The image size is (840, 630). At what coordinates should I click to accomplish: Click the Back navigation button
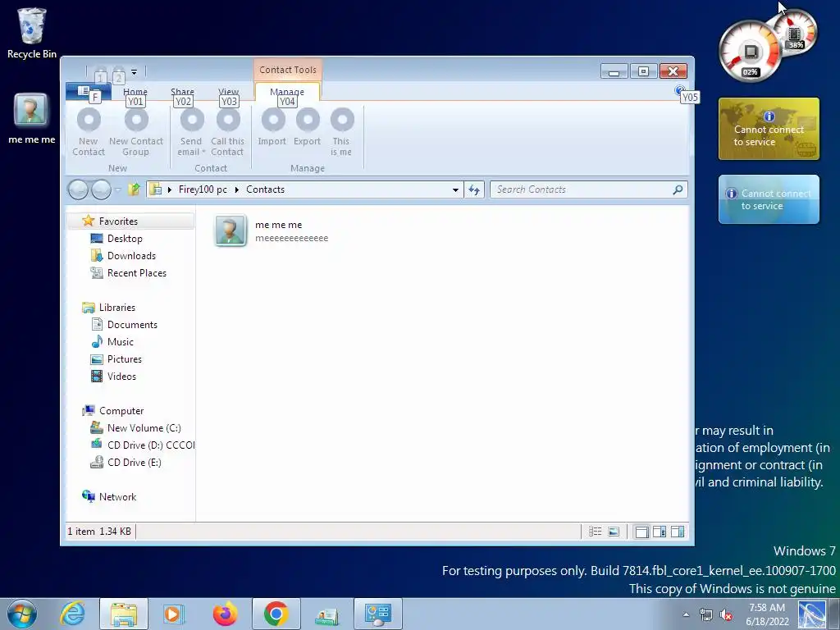[78, 189]
